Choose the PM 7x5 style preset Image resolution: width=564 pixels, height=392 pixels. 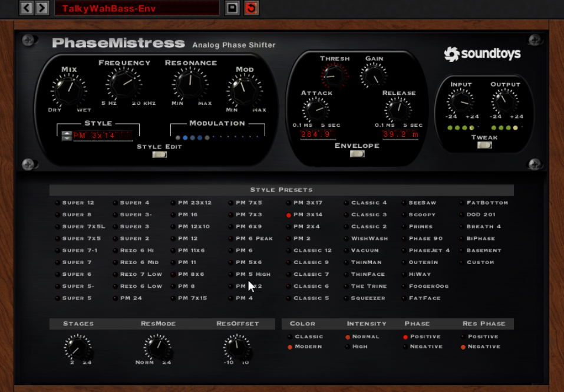pyautogui.click(x=246, y=203)
